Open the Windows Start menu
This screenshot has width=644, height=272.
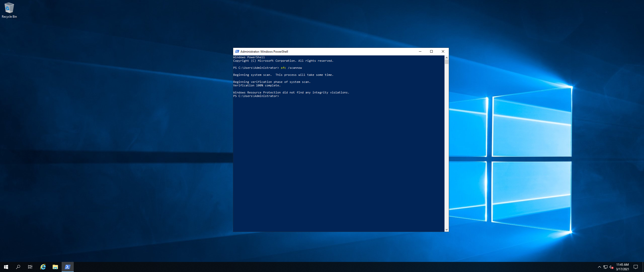pos(6,267)
